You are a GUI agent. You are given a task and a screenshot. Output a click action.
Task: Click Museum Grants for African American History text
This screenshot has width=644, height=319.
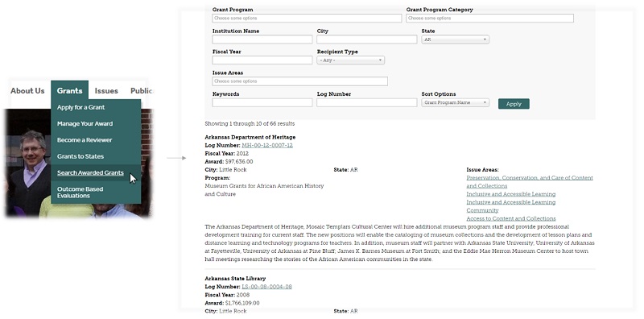point(264,190)
